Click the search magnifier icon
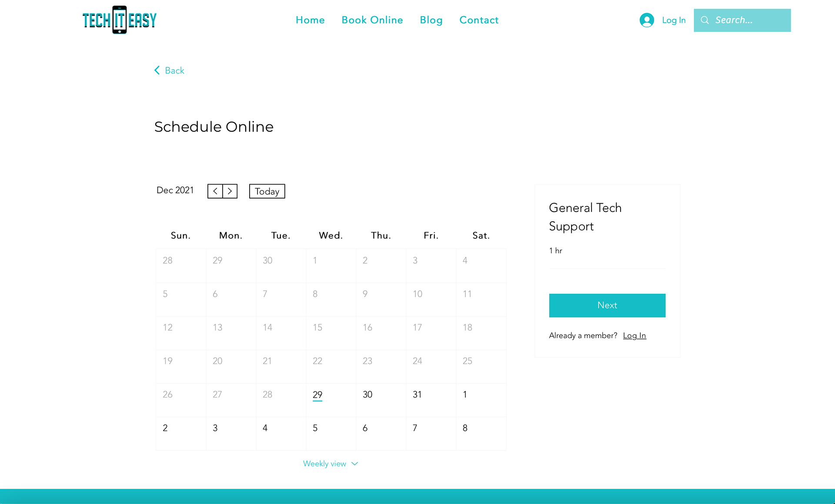Viewport: 835px width, 504px height. [x=705, y=20]
